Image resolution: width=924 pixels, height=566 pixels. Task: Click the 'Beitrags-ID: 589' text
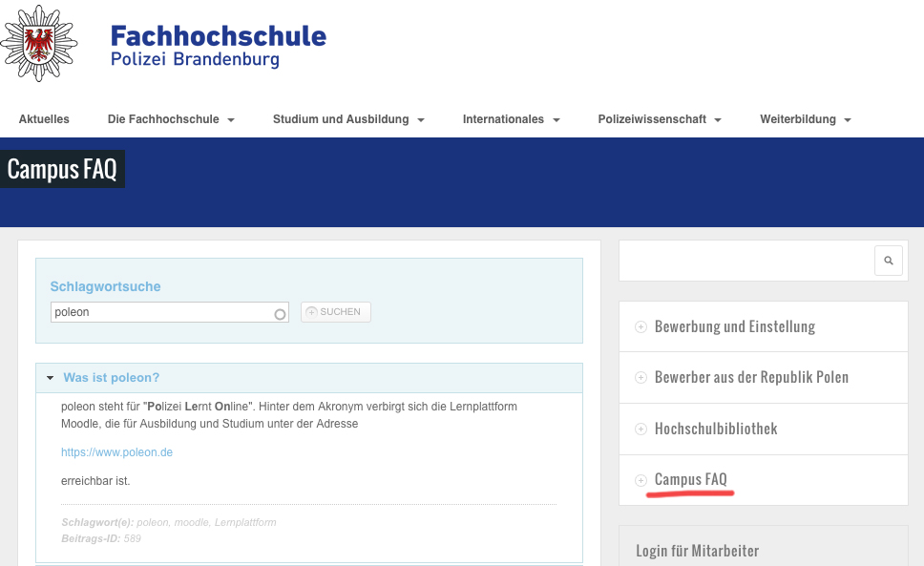tap(101, 538)
